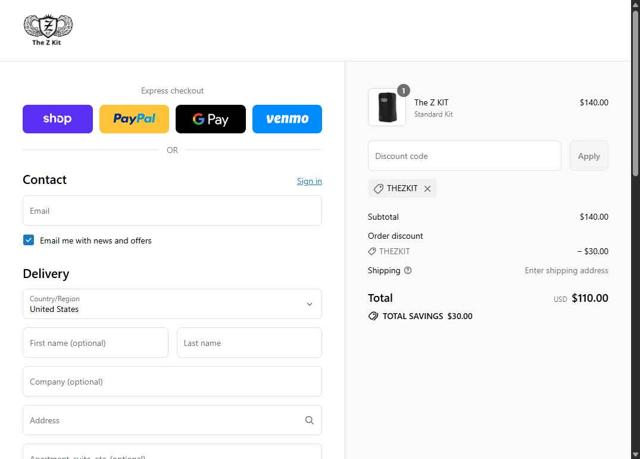The height and width of the screenshot is (459, 640).
Task: Open the Country/Region dropdown
Action: 172,304
